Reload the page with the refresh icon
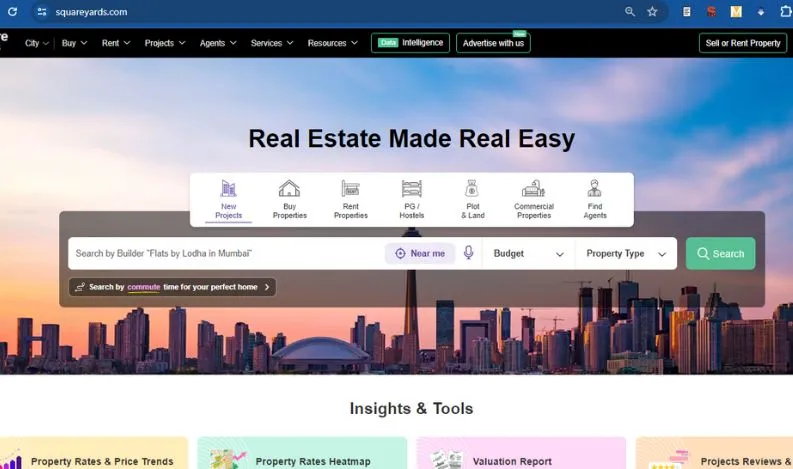The image size is (793, 469). coord(12,12)
